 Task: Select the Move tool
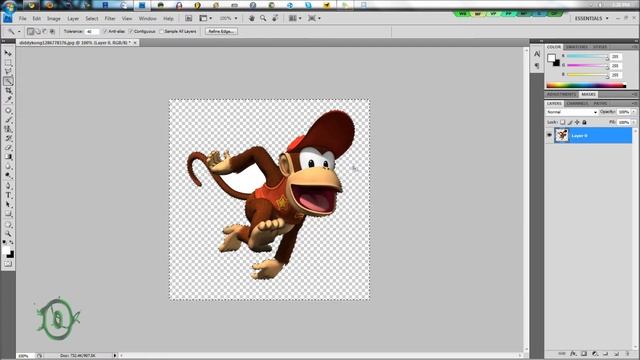pos(8,53)
